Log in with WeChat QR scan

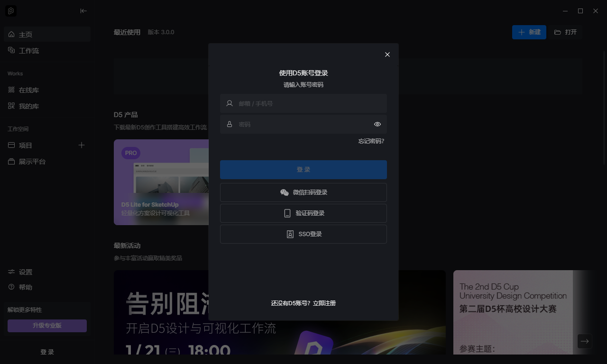click(303, 192)
